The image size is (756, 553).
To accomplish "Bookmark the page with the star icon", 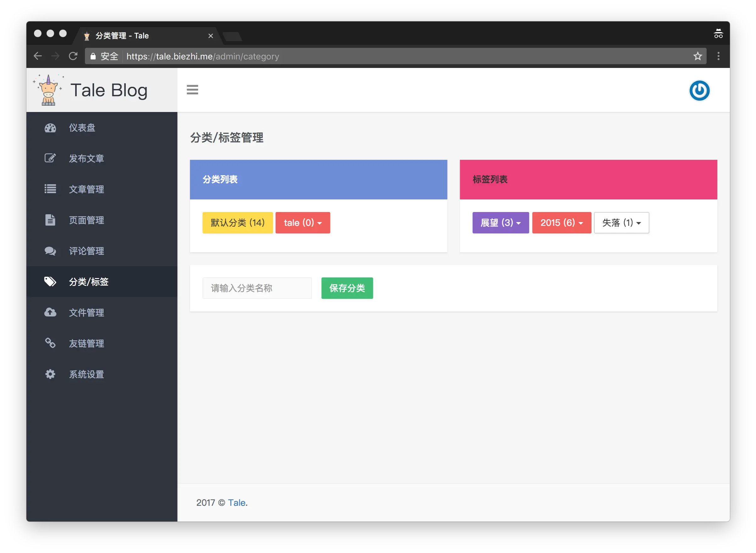I will [x=698, y=56].
